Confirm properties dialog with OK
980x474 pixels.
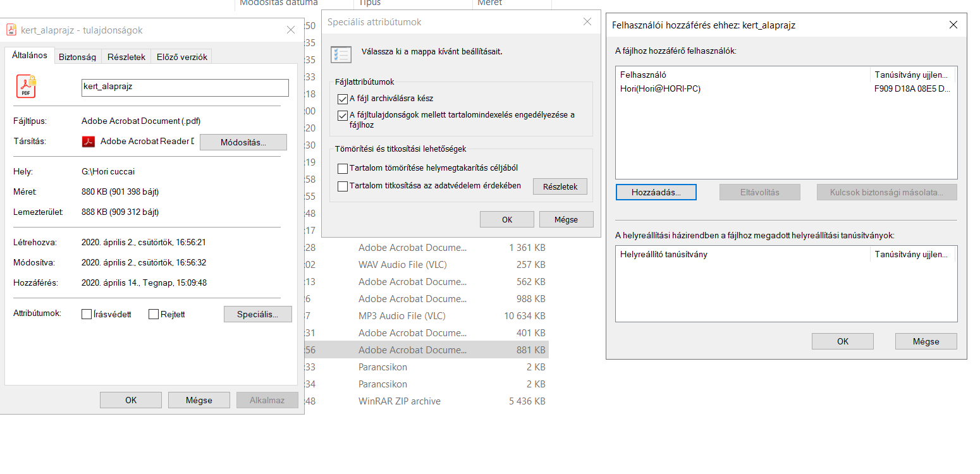coord(131,400)
